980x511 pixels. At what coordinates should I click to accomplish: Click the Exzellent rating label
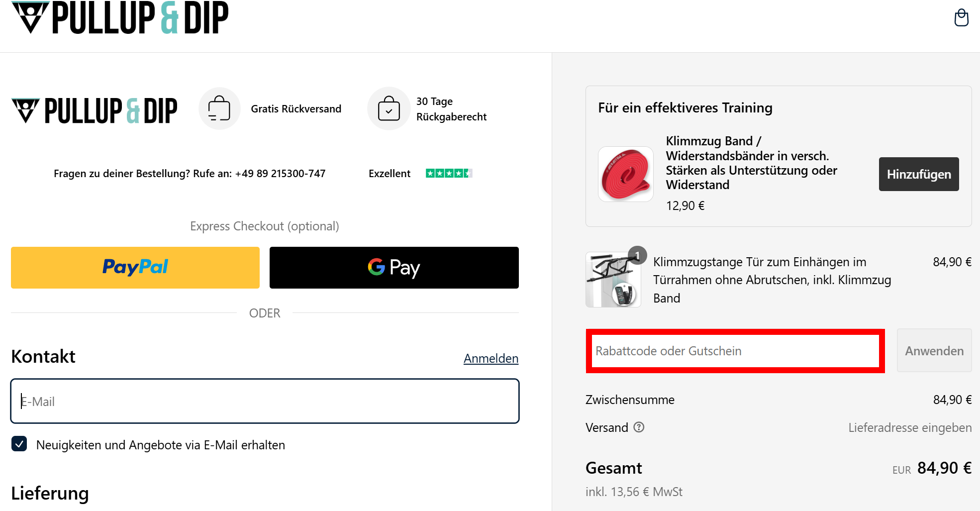pos(390,174)
